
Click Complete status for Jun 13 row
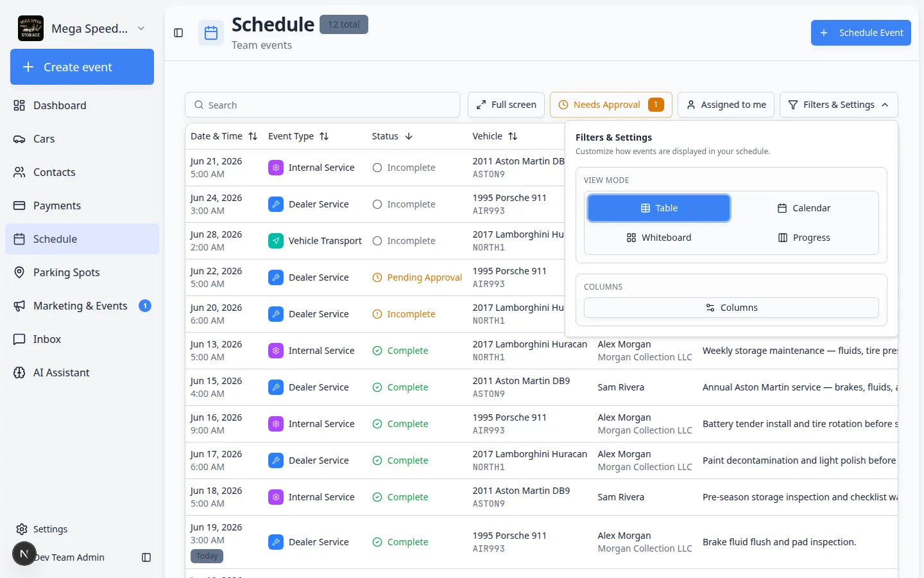click(400, 351)
